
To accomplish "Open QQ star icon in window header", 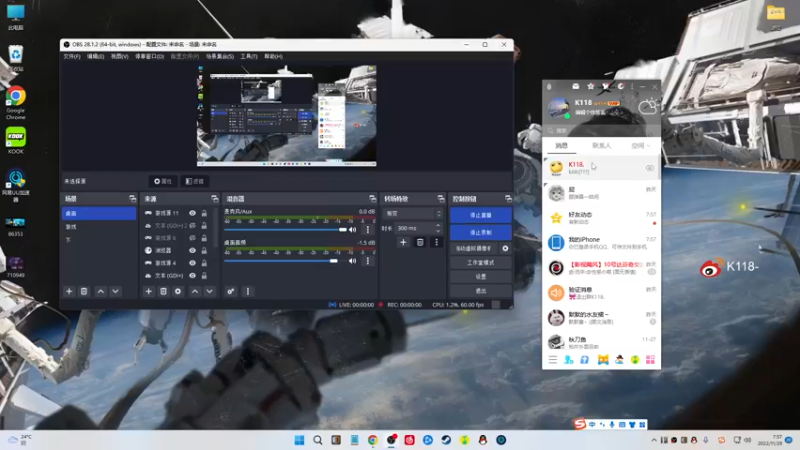I will [590, 86].
